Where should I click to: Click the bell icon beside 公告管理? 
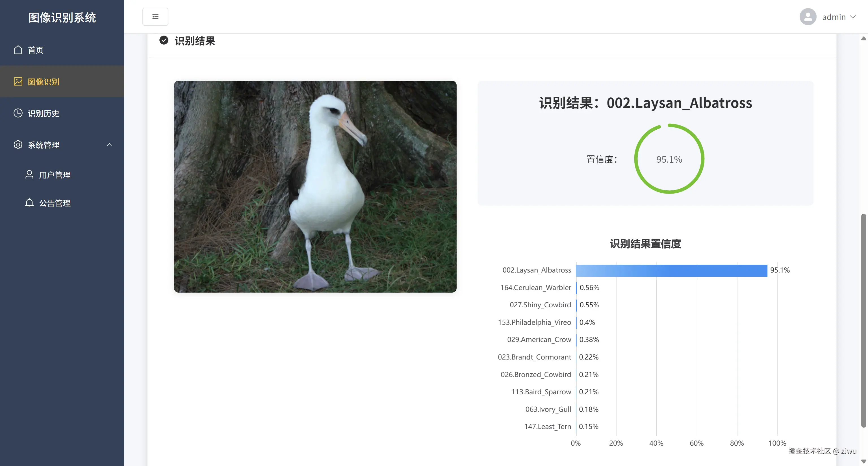coord(29,203)
